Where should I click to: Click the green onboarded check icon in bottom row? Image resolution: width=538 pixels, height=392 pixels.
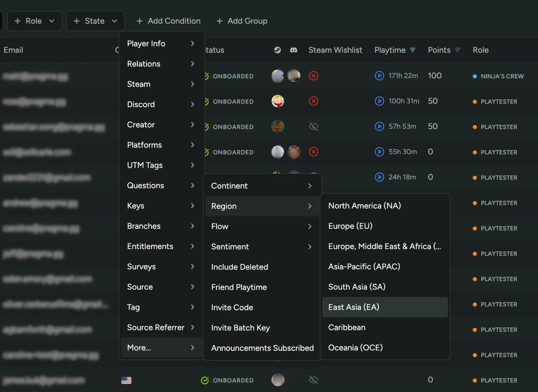click(x=205, y=380)
